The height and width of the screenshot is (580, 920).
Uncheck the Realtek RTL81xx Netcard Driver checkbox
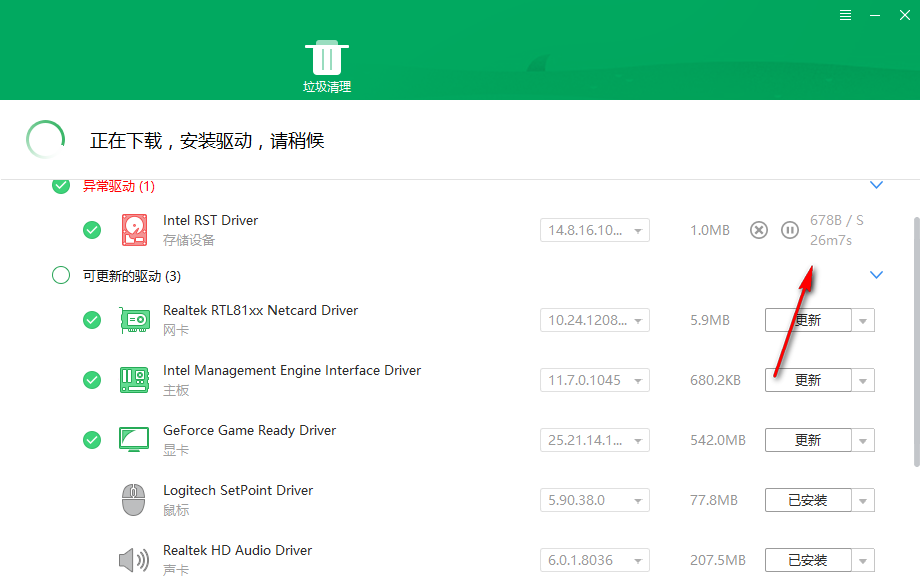click(92, 320)
